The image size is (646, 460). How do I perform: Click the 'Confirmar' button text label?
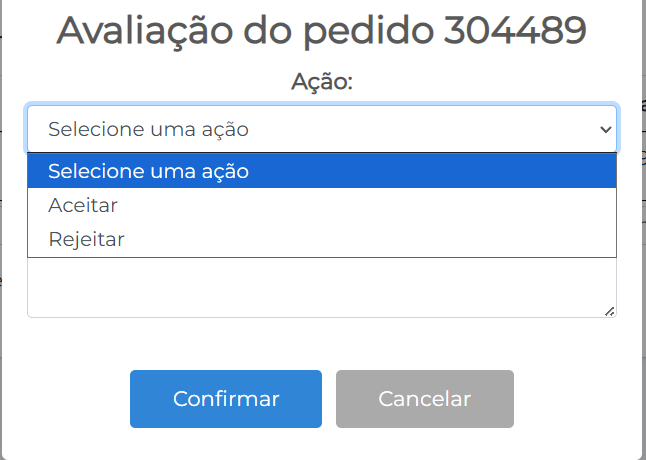point(226,398)
